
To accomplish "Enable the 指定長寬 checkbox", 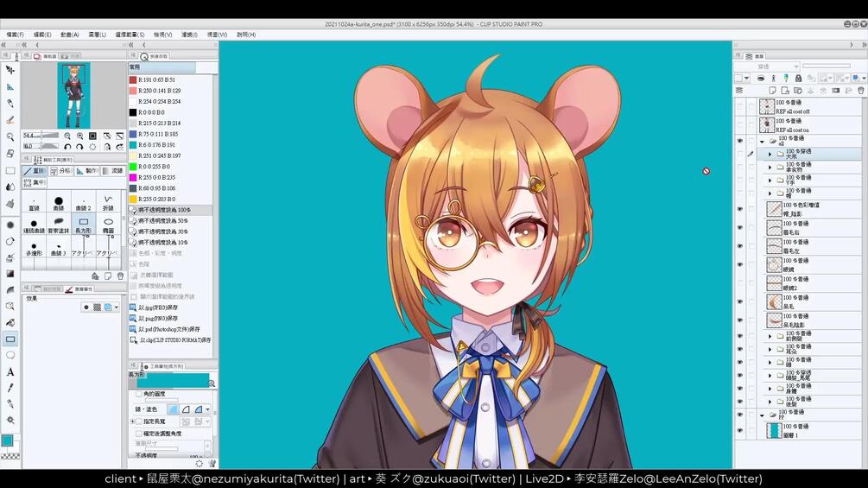I will pyautogui.click(x=139, y=421).
